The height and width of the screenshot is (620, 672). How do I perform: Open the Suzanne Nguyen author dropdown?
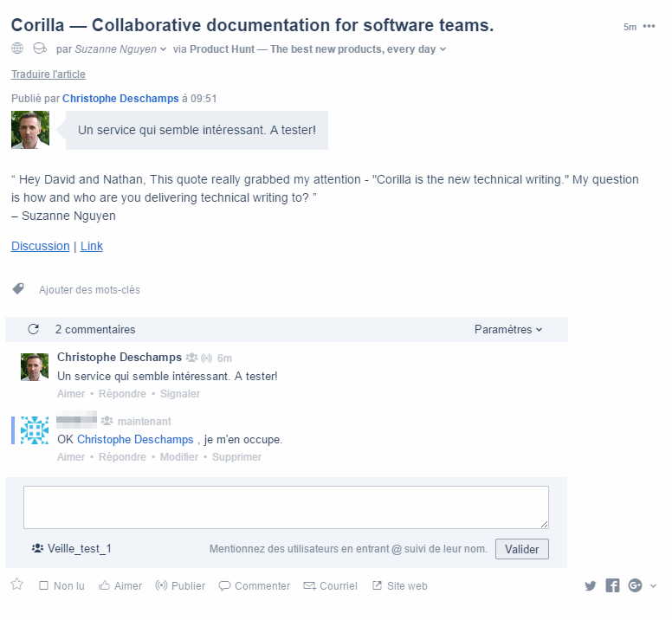point(120,49)
